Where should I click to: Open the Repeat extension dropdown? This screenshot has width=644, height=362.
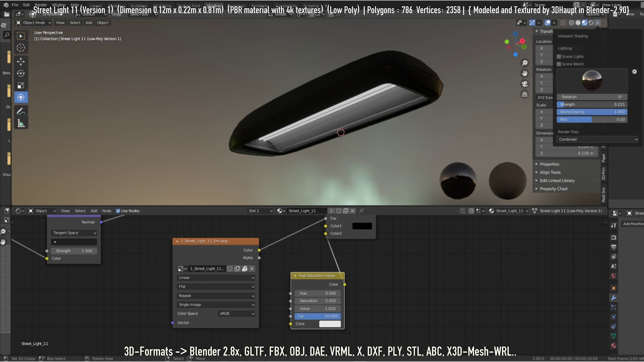[x=216, y=296]
